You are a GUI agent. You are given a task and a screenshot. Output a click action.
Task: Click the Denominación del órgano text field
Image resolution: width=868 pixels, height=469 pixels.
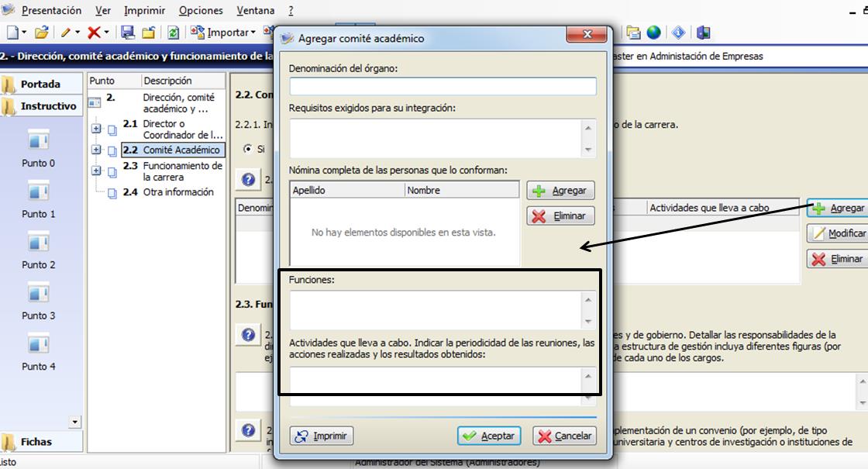(443, 87)
